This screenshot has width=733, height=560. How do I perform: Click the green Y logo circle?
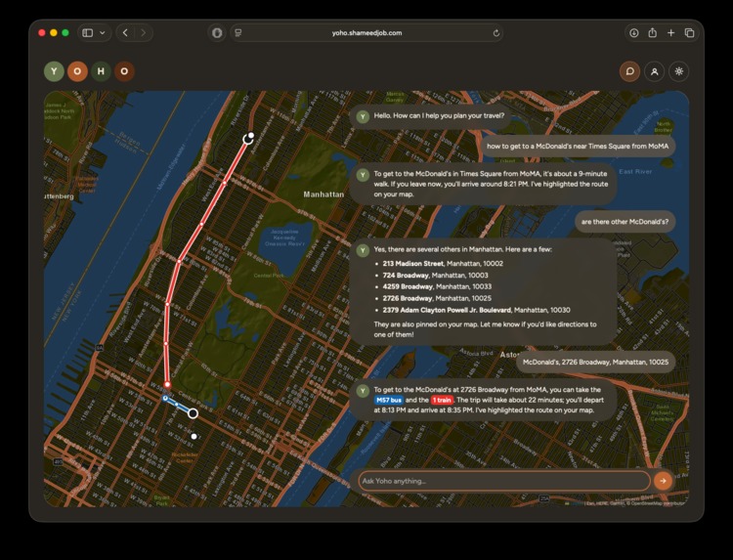tap(54, 71)
